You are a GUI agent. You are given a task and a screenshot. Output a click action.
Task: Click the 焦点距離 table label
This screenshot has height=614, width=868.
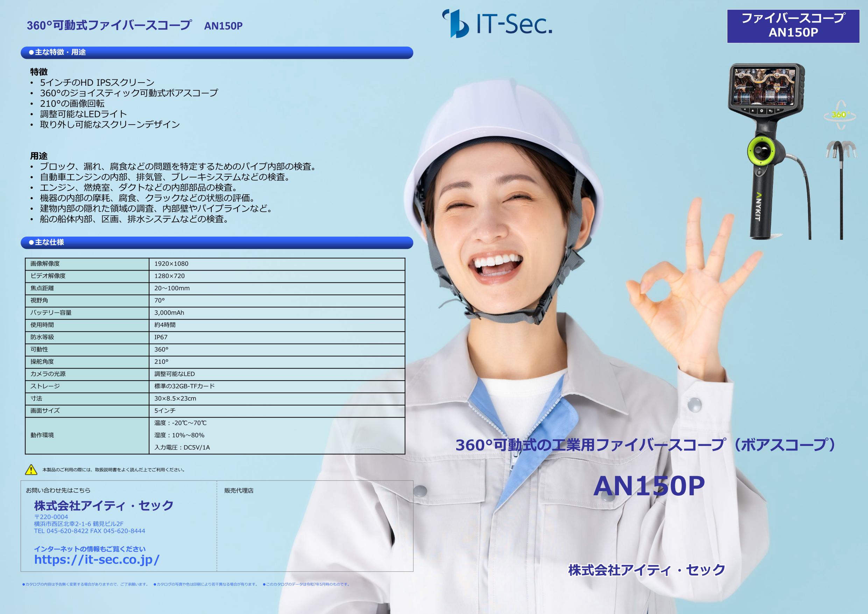42,288
